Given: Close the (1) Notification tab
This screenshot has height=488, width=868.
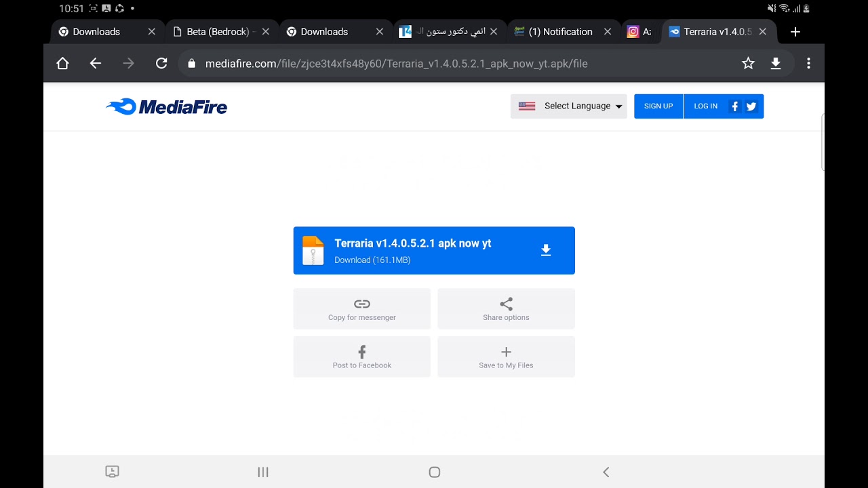Looking at the screenshot, I should click(608, 32).
